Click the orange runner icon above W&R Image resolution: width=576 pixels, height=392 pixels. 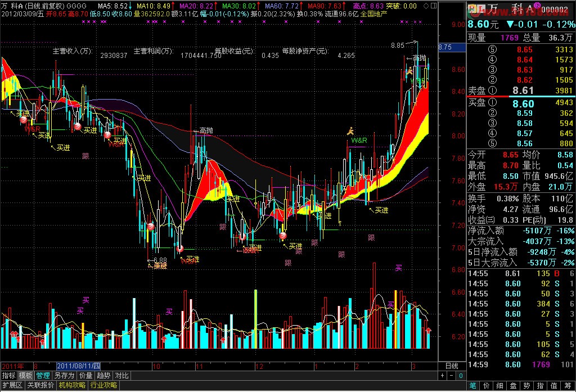click(351, 131)
